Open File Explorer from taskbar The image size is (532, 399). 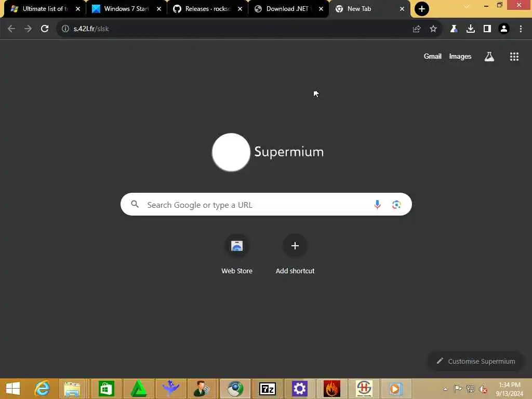72,389
